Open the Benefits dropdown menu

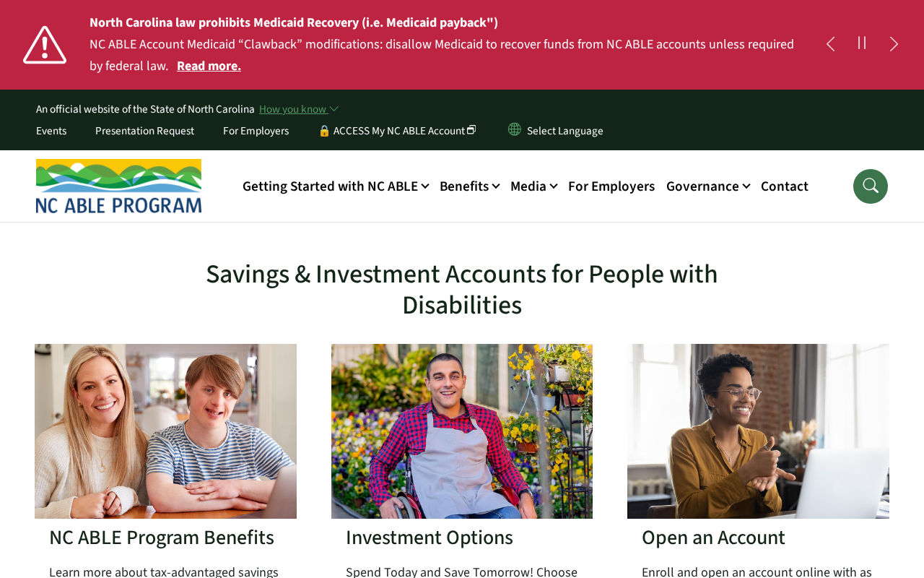[469, 186]
